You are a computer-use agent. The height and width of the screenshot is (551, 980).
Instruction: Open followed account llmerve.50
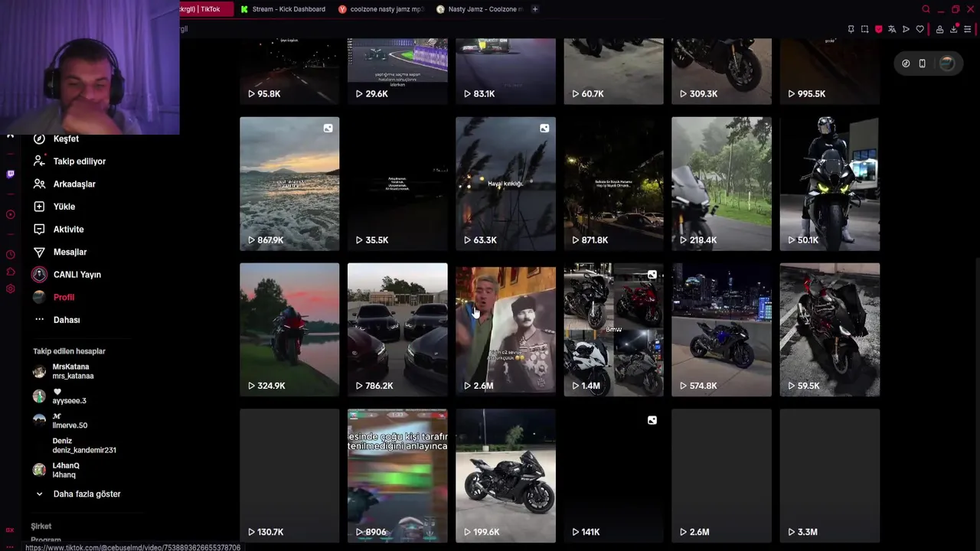[60, 421]
